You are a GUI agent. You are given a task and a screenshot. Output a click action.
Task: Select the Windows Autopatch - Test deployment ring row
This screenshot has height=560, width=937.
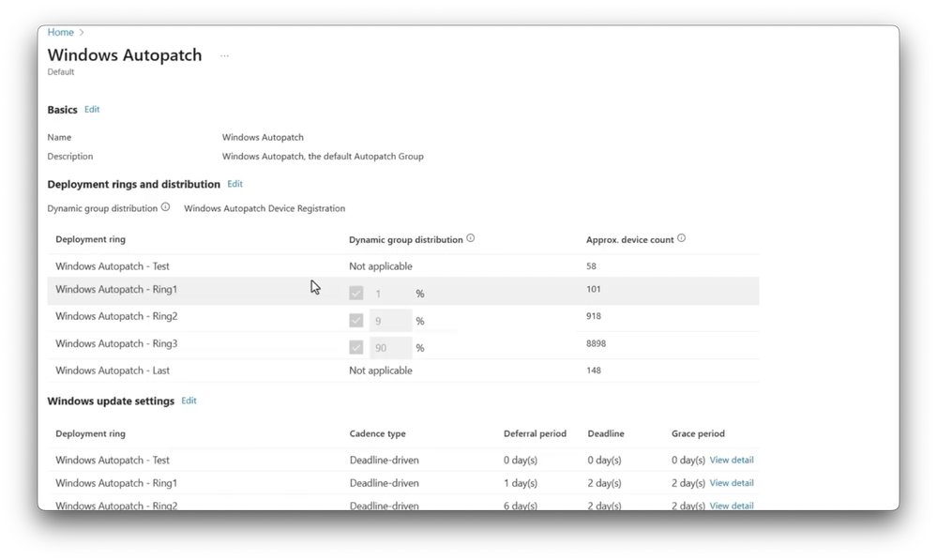click(112, 266)
